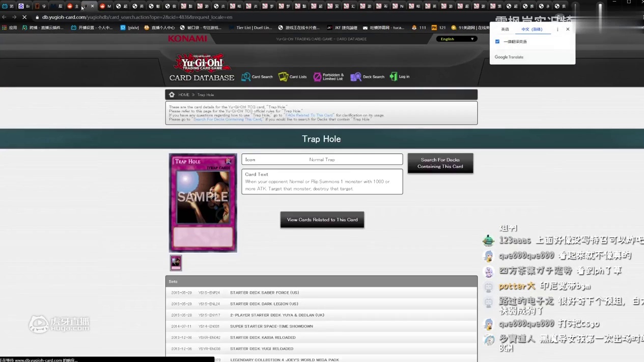
Task: Go to Deck Search
Action: [367, 77]
